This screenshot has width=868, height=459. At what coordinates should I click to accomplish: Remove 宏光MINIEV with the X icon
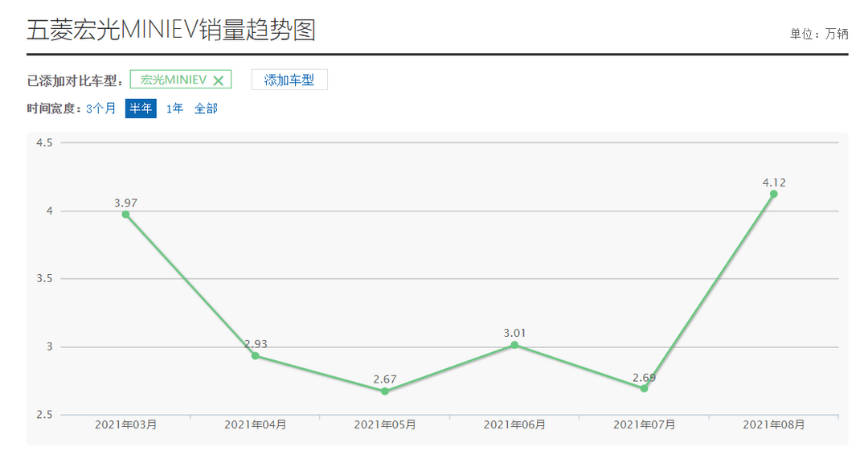coord(219,81)
